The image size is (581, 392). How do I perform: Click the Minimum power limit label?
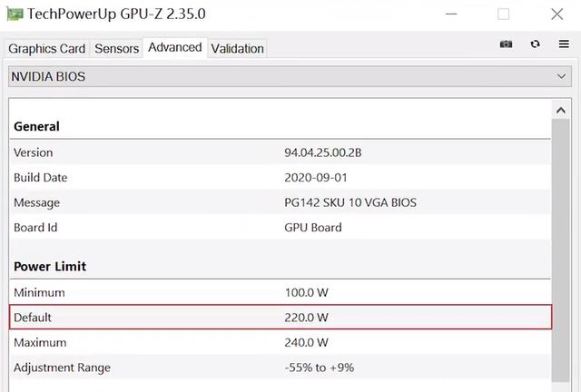click(x=39, y=293)
